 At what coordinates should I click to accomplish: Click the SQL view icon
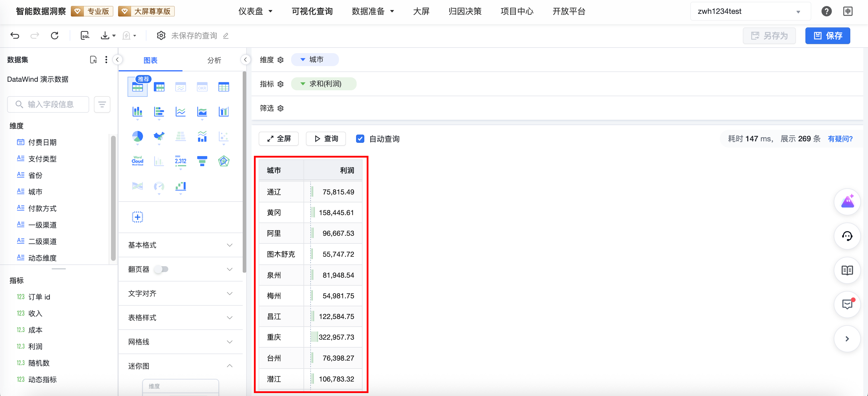[x=85, y=35]
